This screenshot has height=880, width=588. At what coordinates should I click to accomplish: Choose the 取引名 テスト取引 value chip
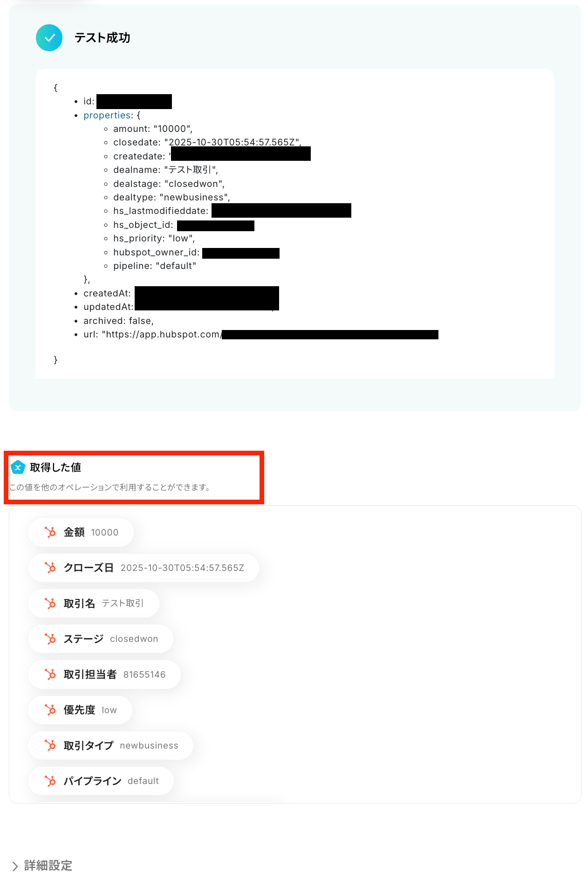coord(94,603)
